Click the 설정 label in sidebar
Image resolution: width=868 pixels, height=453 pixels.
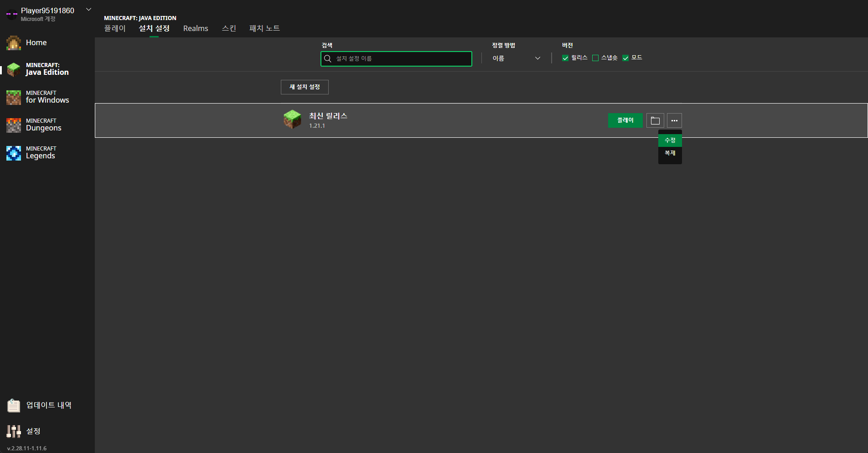click(x=33, y=431)
